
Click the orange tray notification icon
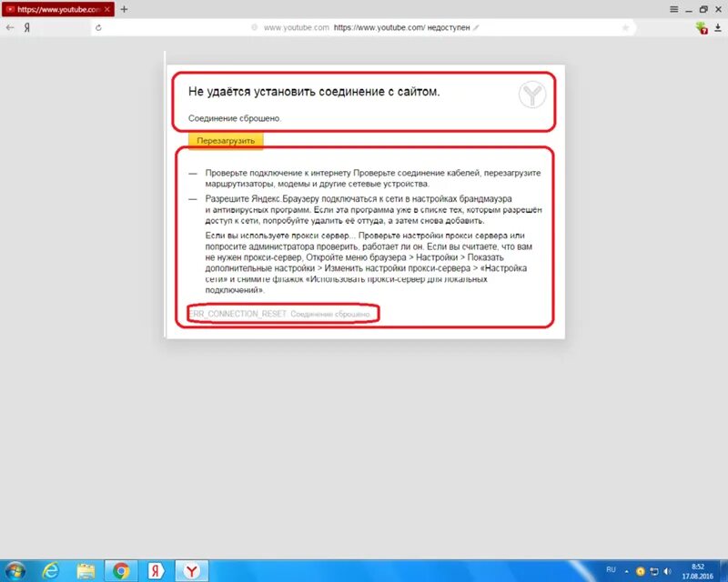tap(641, 571)
